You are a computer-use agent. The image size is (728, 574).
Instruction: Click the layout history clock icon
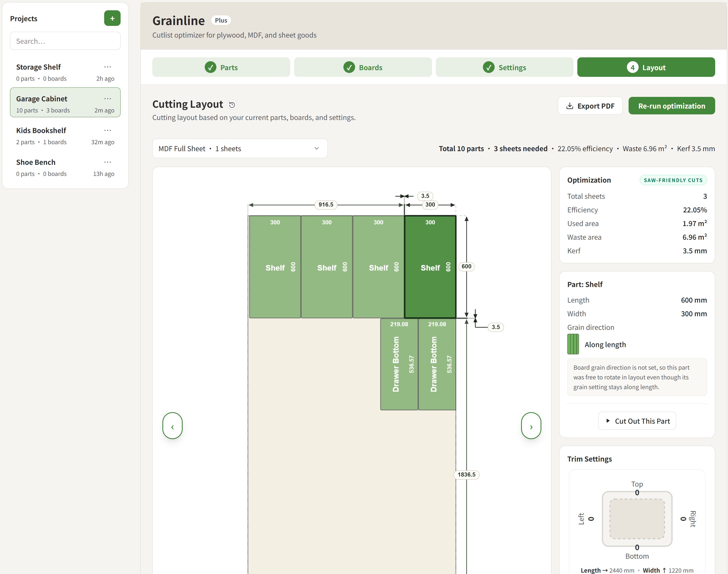pos(232,104)
